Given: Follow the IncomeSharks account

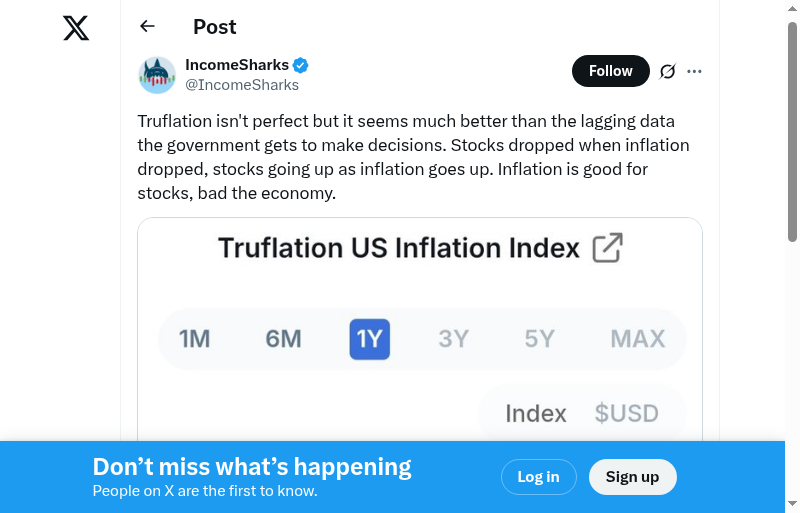Looking at the screenshot, I should (x=610, y=71).
